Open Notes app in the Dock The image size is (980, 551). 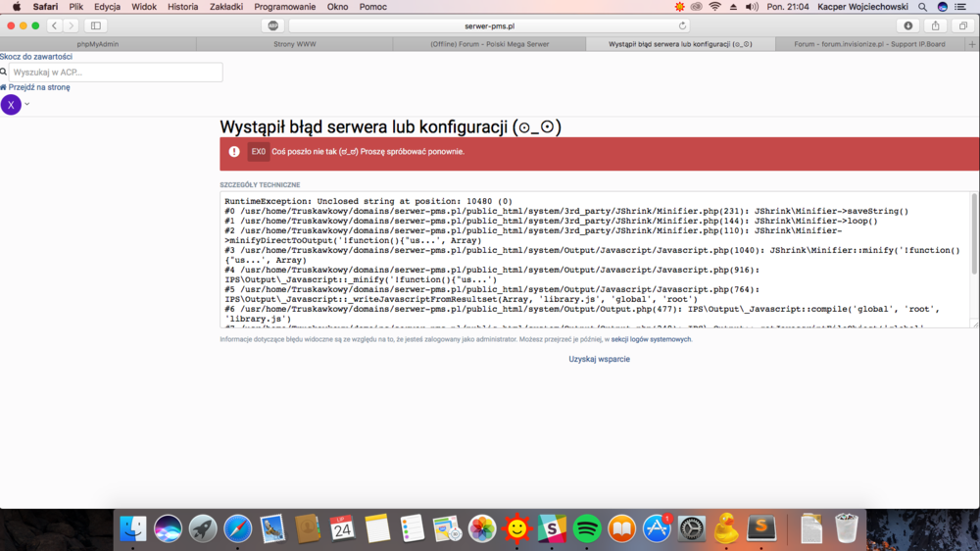coord(377,528)
